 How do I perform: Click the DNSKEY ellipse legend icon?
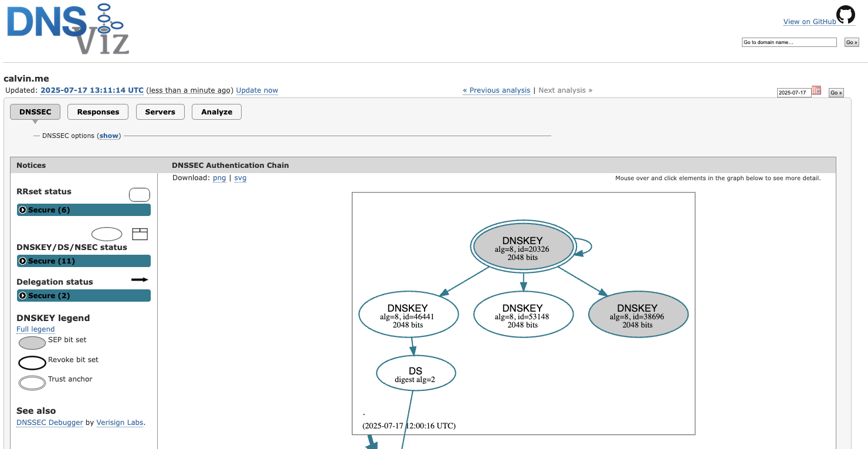[107, 234]
